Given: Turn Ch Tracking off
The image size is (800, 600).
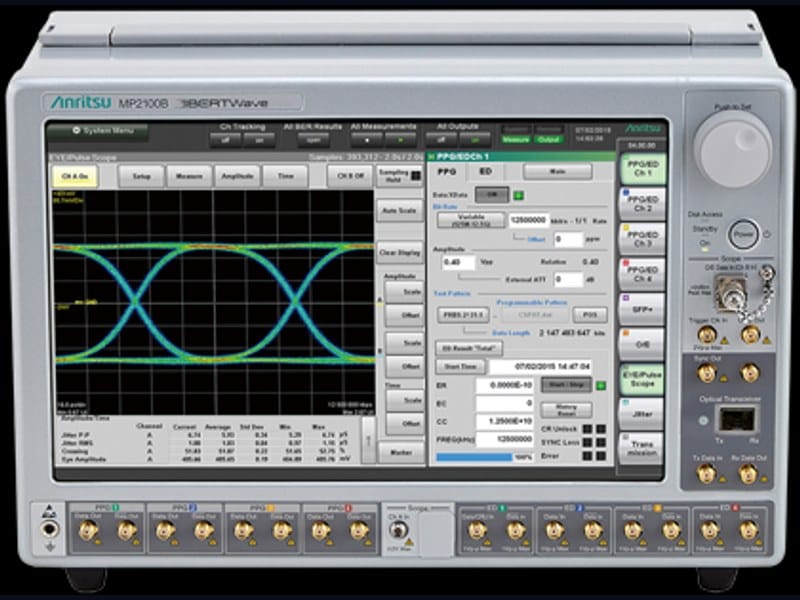Looking at the screenshot, I should (x=226, y=140).
